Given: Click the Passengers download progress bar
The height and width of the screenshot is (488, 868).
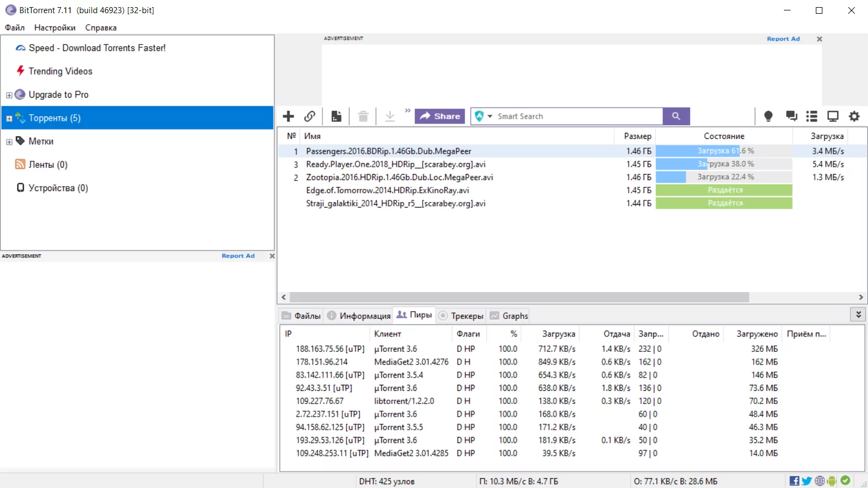Looking at the screenshot, I should tap(724, 151).
